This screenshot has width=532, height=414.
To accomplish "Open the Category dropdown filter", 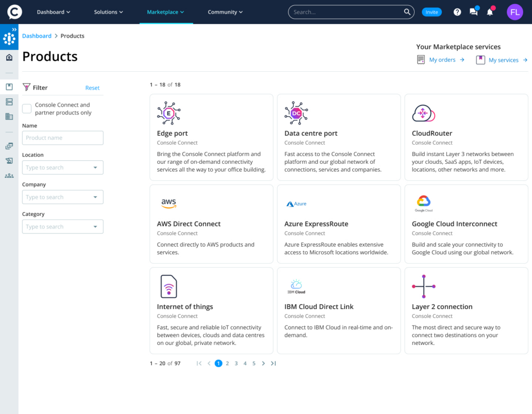I will pyautogui.click(x=62, y=226).
